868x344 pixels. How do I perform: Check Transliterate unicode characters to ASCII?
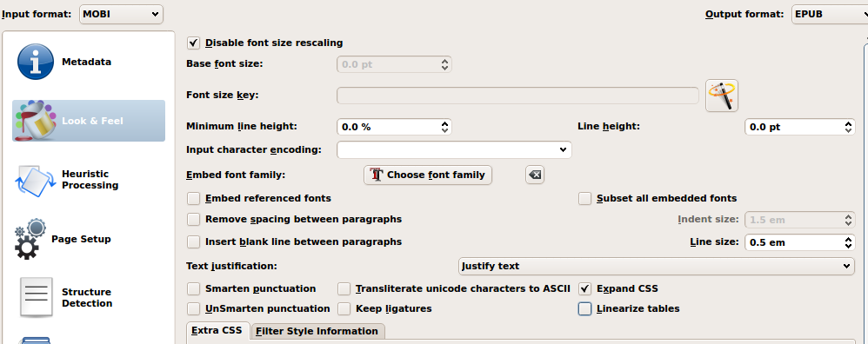coord(344,288)
